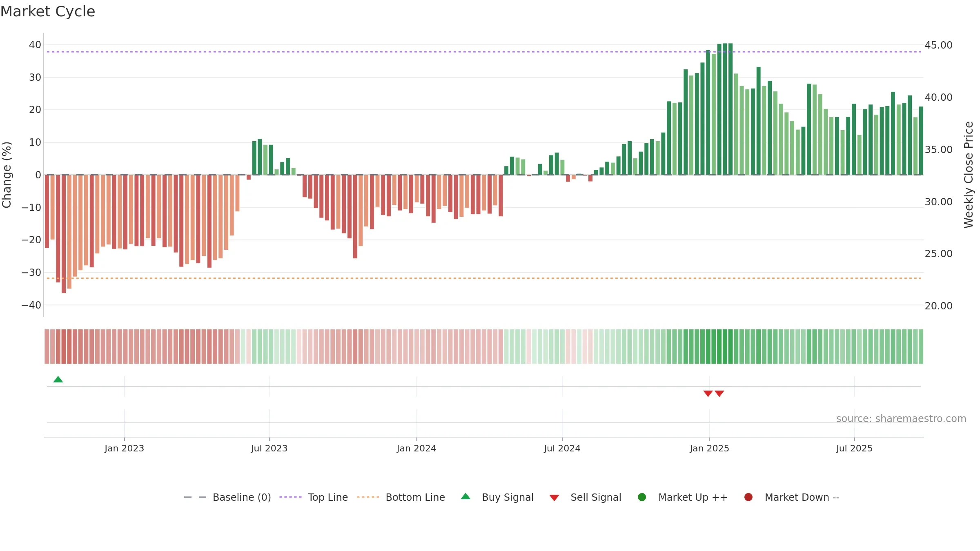
Task: Toggle the Bottom Line legend entry
Action: (x=401, y=497)
